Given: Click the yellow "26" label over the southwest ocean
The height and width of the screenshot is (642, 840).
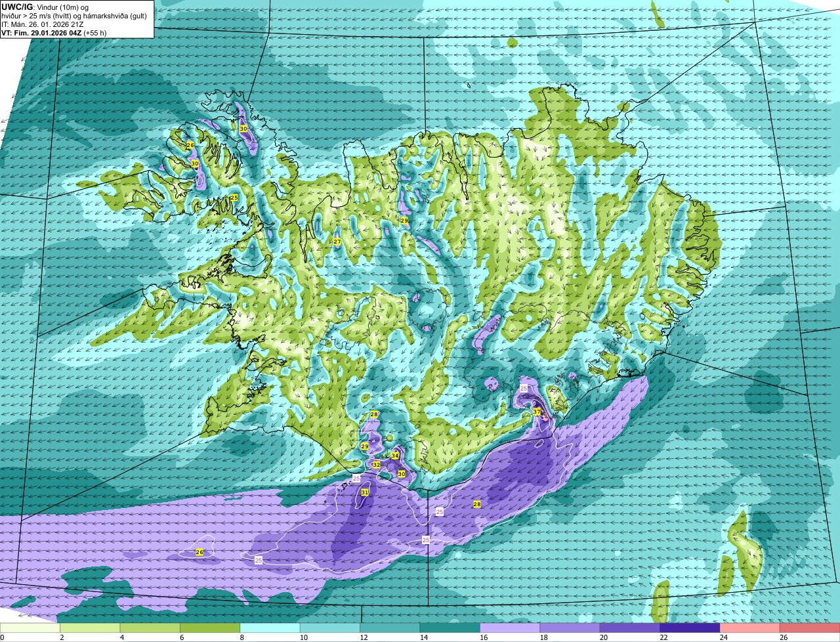Looking at the screenshot, I should [199, 552].
